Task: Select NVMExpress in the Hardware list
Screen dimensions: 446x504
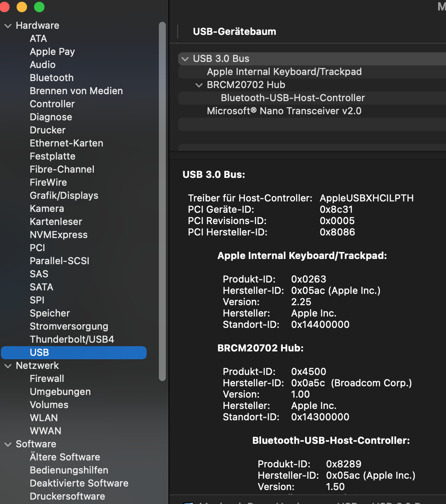Action: 58,235
